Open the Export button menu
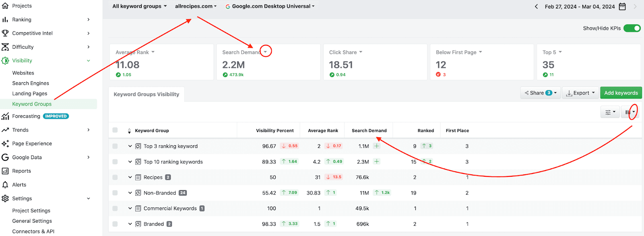644x236 pixels. tap(580, 93)
